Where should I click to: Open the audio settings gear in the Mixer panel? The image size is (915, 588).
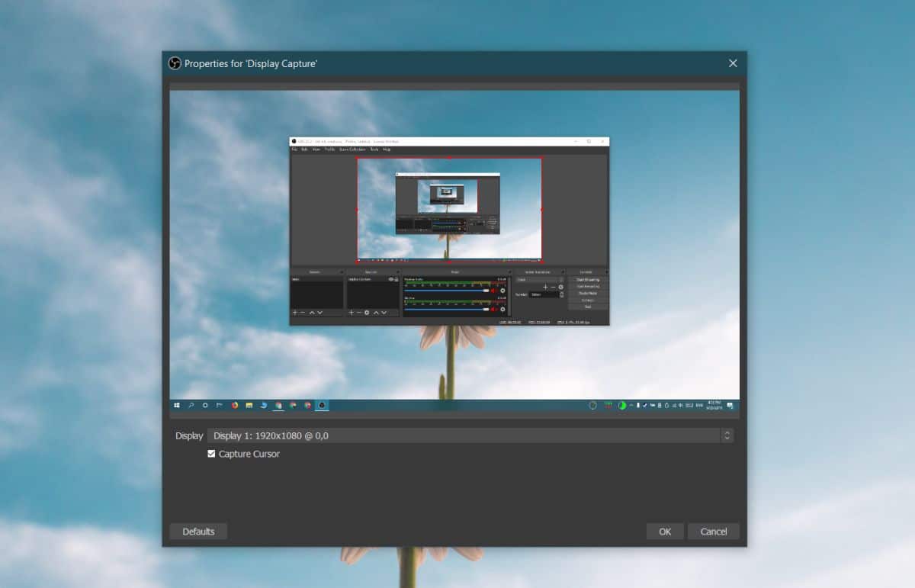[x=503, y=291]
